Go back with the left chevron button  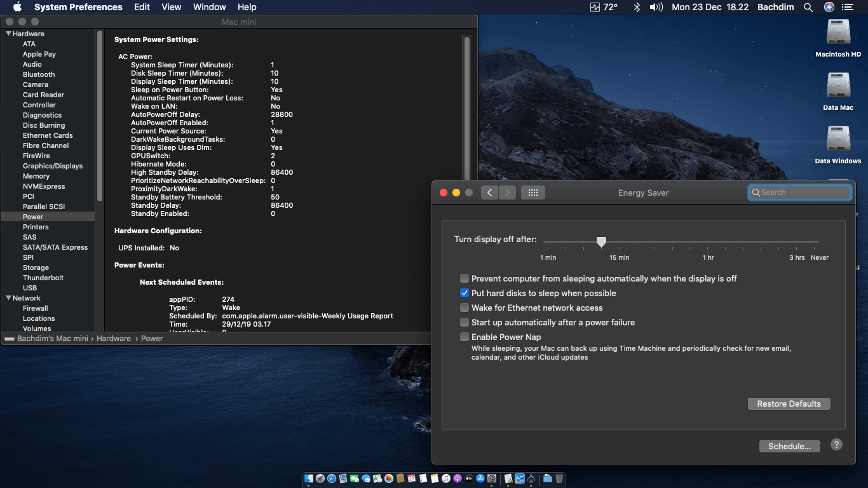pyautogui.click(x=489, y=193)
